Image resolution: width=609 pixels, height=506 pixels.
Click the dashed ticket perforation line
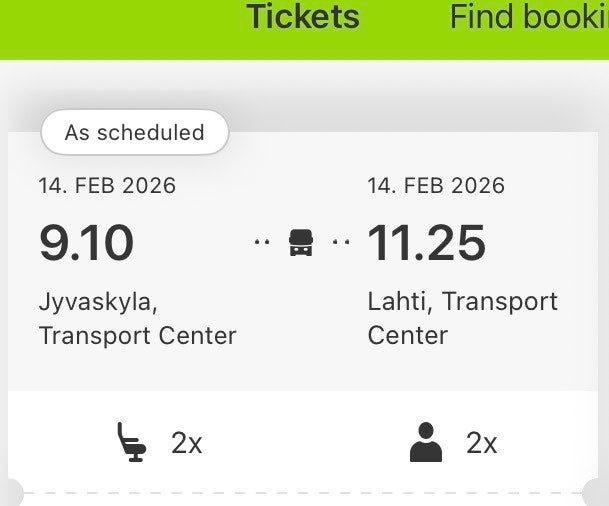tap(300, 492)
